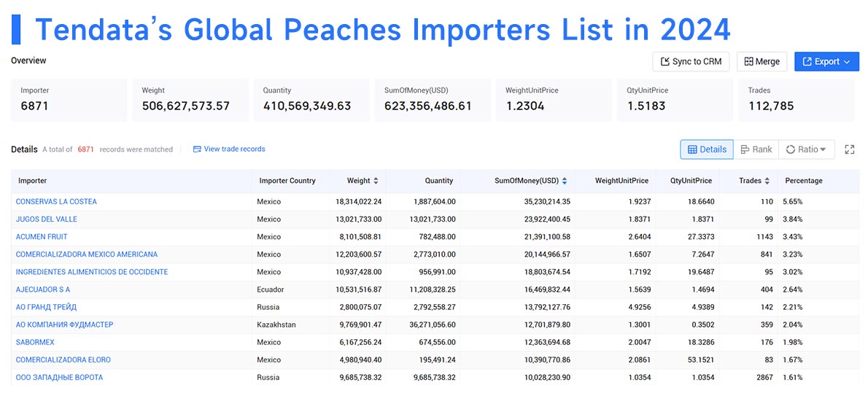Viewport: 868px width, 396px height.
Task: Expand table to fullscreen icon
Action: point(849,150)
